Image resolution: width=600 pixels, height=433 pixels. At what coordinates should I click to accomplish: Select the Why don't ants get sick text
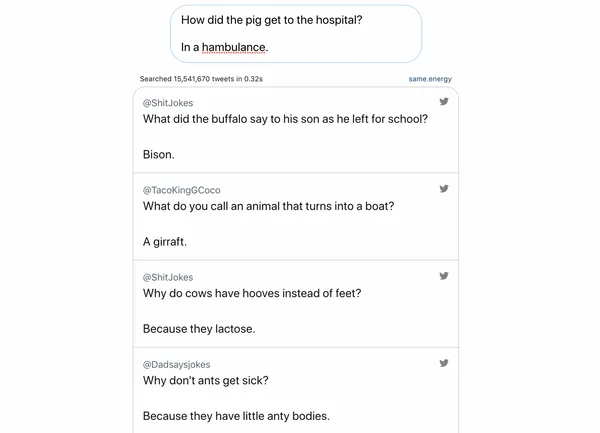pyautogui.click(x=205, y=381)
